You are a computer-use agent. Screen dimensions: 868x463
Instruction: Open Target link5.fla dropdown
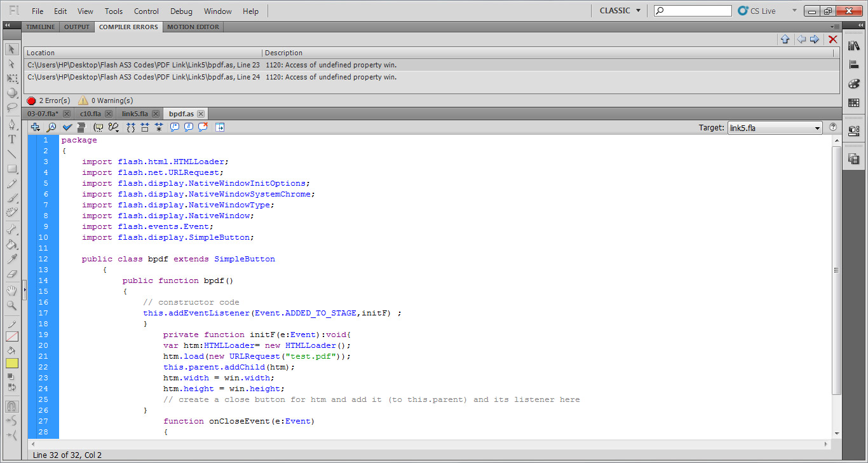click(x=775, y=128)
